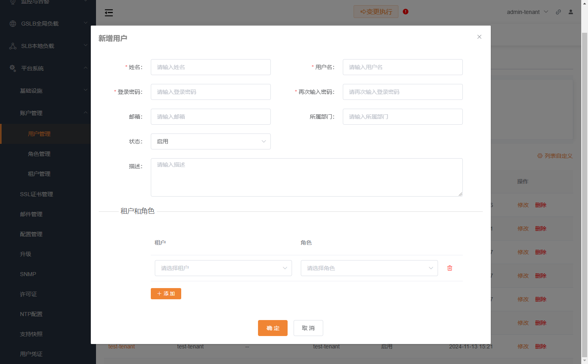Viewport: 588px width, 364px height.
Task: Click the globe icon beside GSLB全局负载
Action: pyautogui.click(x=12, y=24)
